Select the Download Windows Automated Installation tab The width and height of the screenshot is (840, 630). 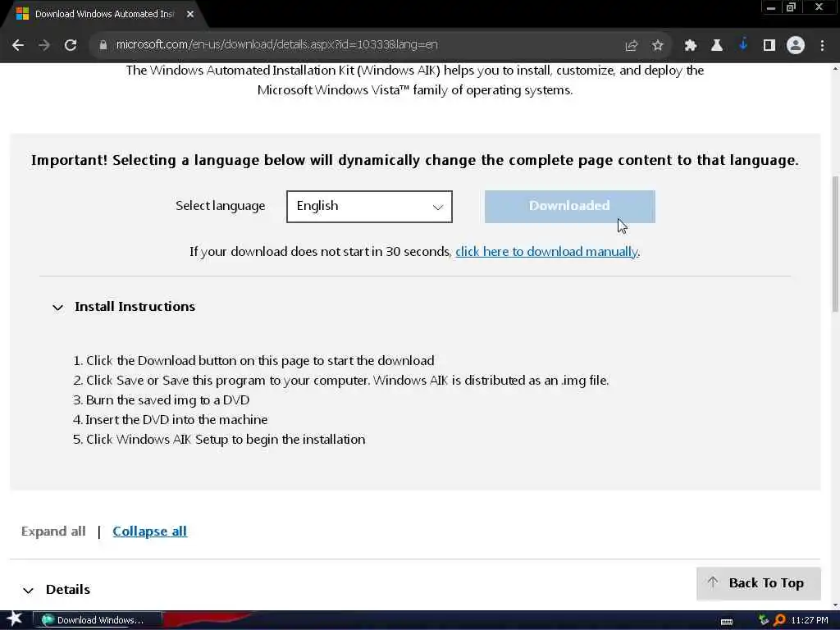[104, 14]
